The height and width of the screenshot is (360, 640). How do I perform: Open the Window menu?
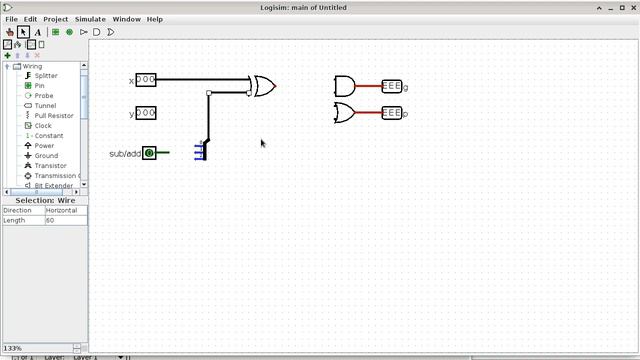click(127, 19)
